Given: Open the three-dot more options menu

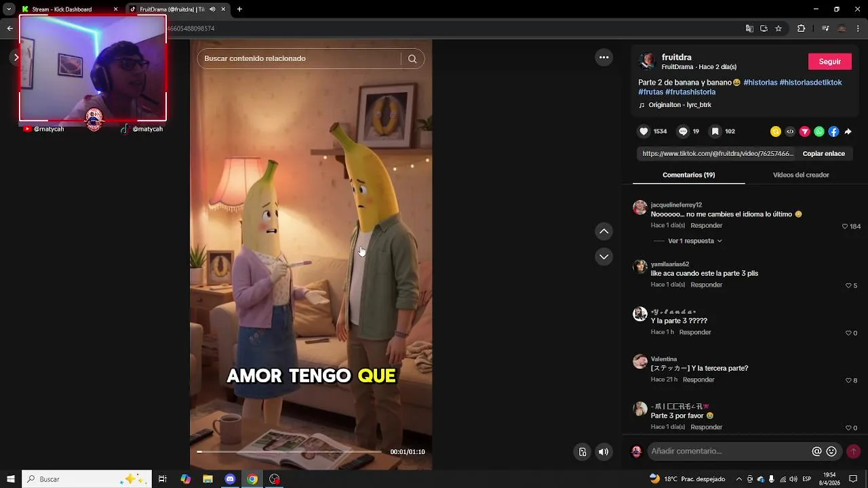Looking at the screenshot, I should tap(604, 58).
